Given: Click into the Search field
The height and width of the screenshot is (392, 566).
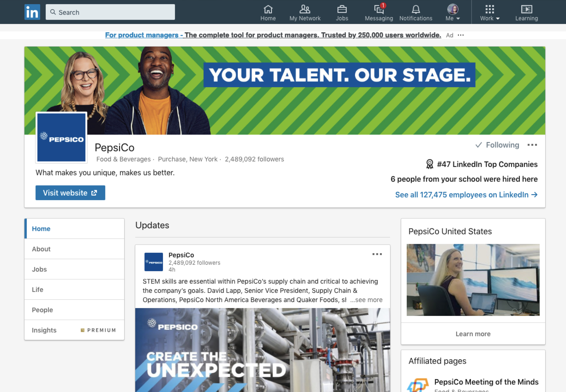Looking at the screenshot, I should point(110,12).
